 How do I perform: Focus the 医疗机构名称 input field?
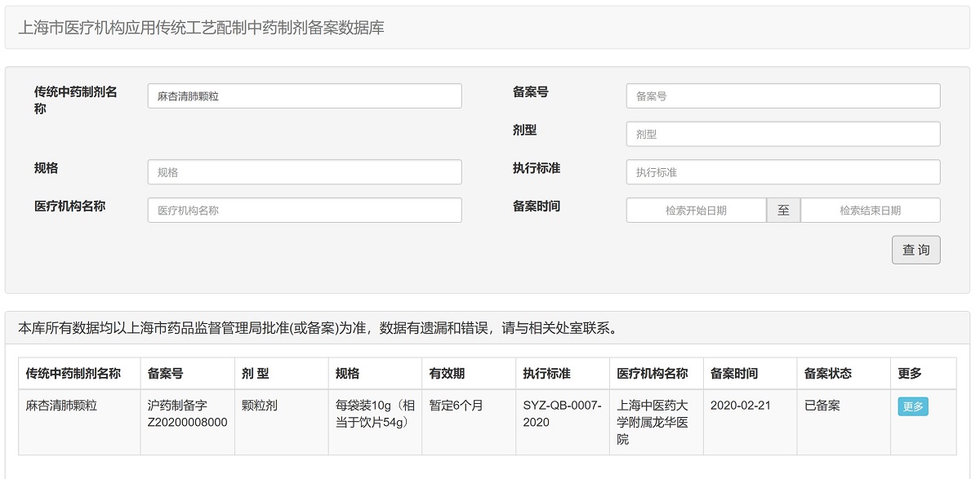click(304, 211)
